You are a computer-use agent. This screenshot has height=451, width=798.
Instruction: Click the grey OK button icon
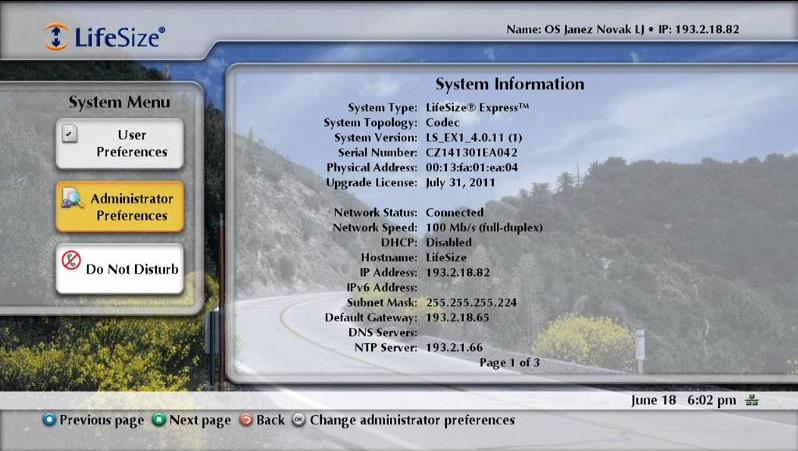(299, 420)
